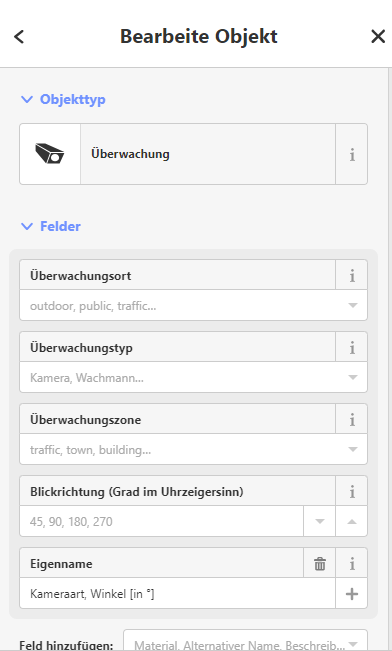Delete the Eigenname field with the trash icon
Screen dimensions: 392x651
pos(320,563)
